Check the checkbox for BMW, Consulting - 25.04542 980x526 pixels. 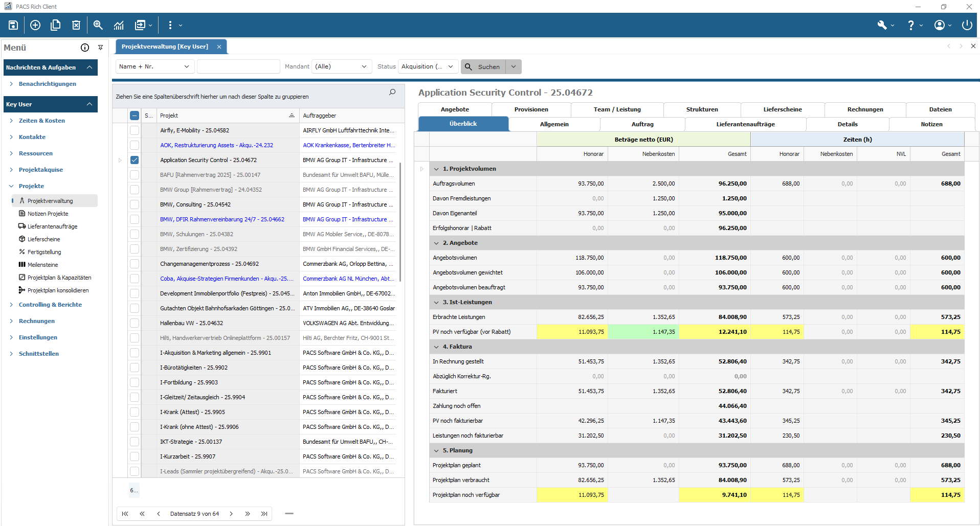[x=135, y=204]
